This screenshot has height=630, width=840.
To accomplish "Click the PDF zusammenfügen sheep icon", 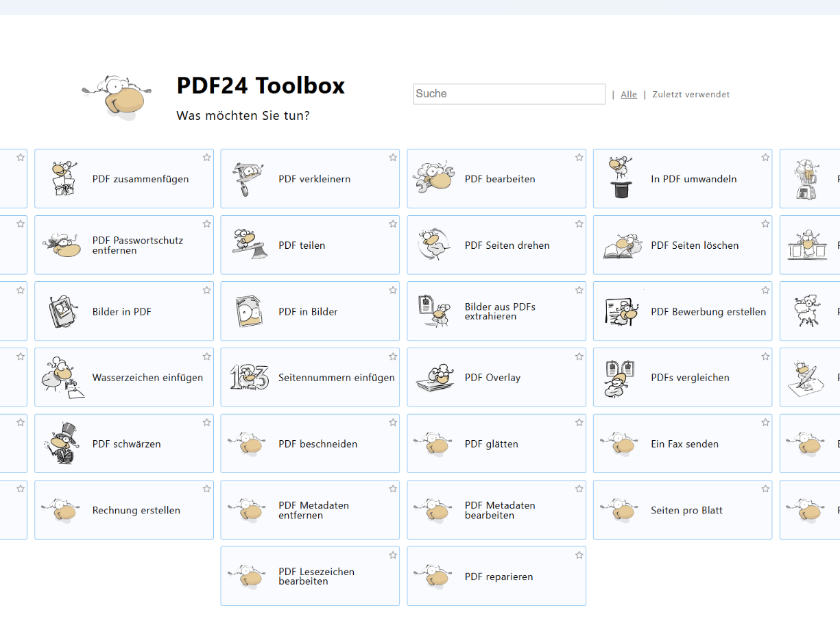I will 64,179.
